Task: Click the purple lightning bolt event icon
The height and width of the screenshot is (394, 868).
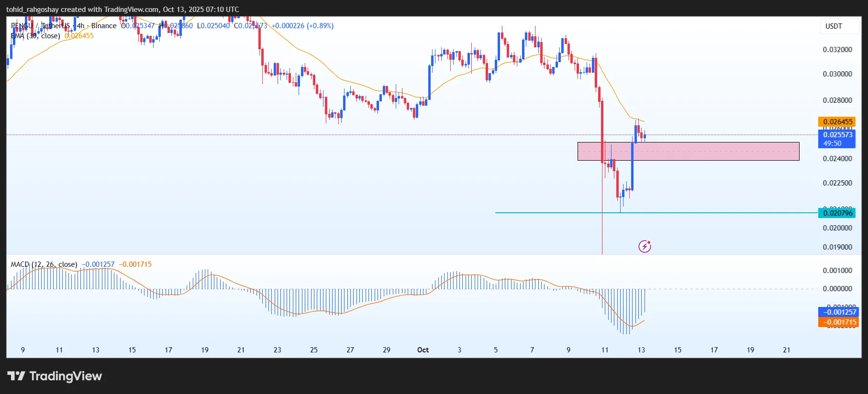Action: point(645,246)
